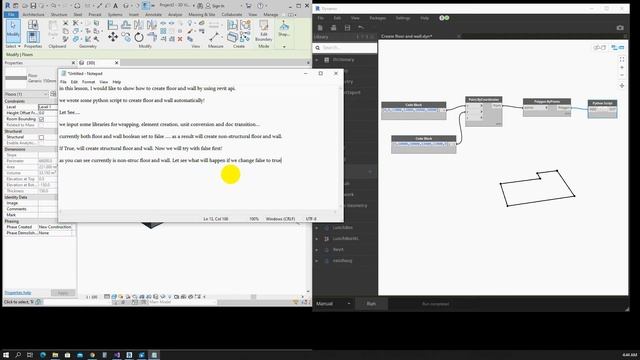Click the Height Offset value field
Viewport: 640px width, 360px height.
(48, 113)
